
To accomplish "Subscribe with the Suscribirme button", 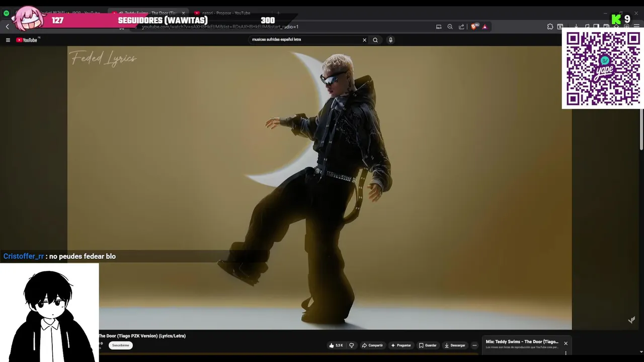I will pos(121,345).
